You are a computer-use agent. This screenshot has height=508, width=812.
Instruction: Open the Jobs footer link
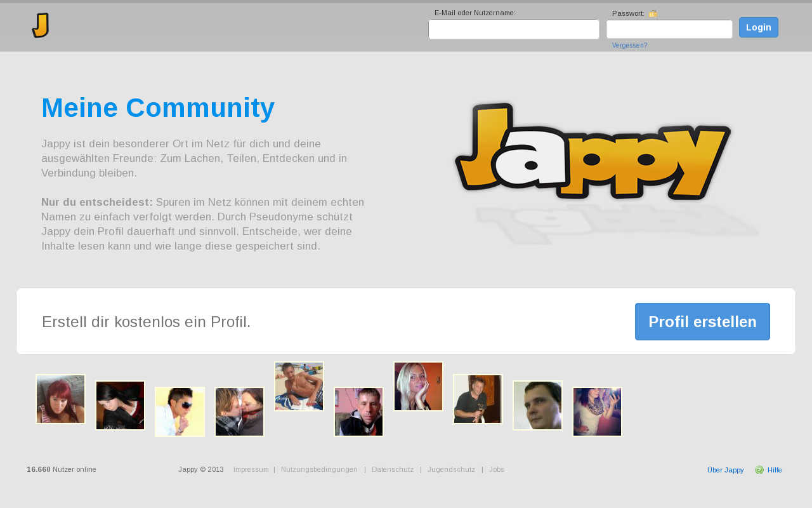(497, 470)
